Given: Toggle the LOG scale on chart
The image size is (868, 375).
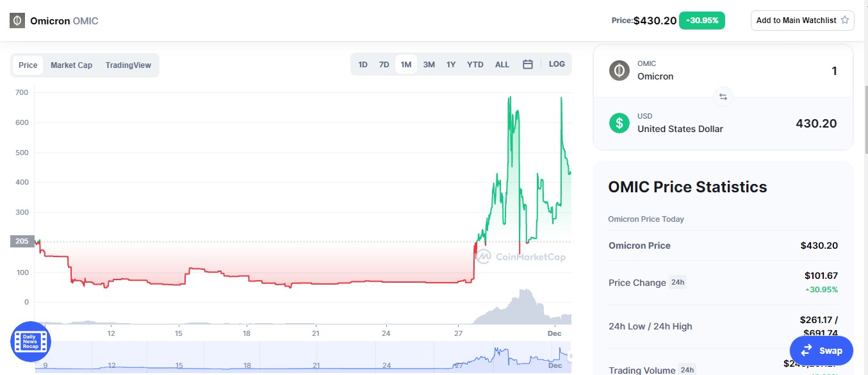Looking at the screenshot, I should click(x=557, y=64).
